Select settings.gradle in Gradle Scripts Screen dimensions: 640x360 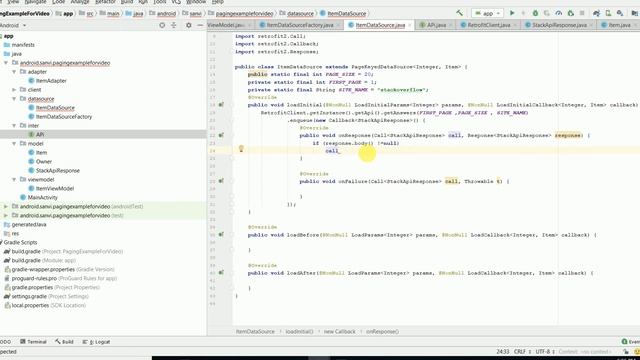tap(46, 296)
